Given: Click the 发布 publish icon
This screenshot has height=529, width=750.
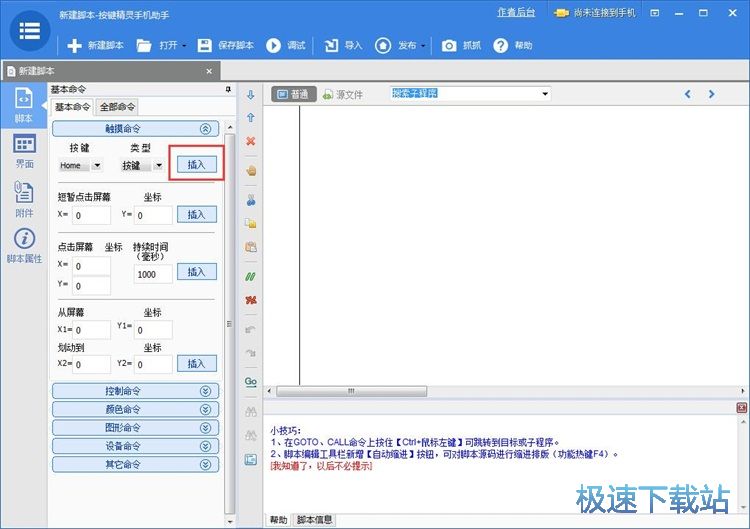Looking at the screenshot, I should [383, 45].
